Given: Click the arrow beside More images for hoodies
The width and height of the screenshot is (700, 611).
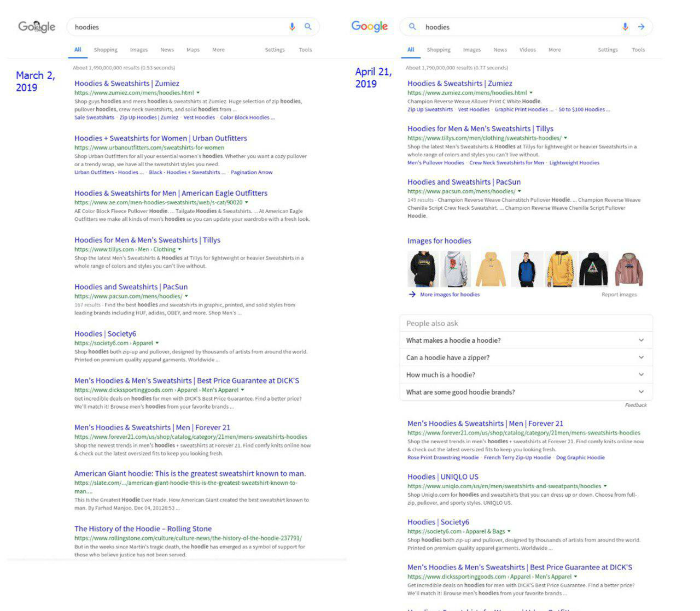Looking at the screenshot, I should pyautogui.click(x=412, y=295).
